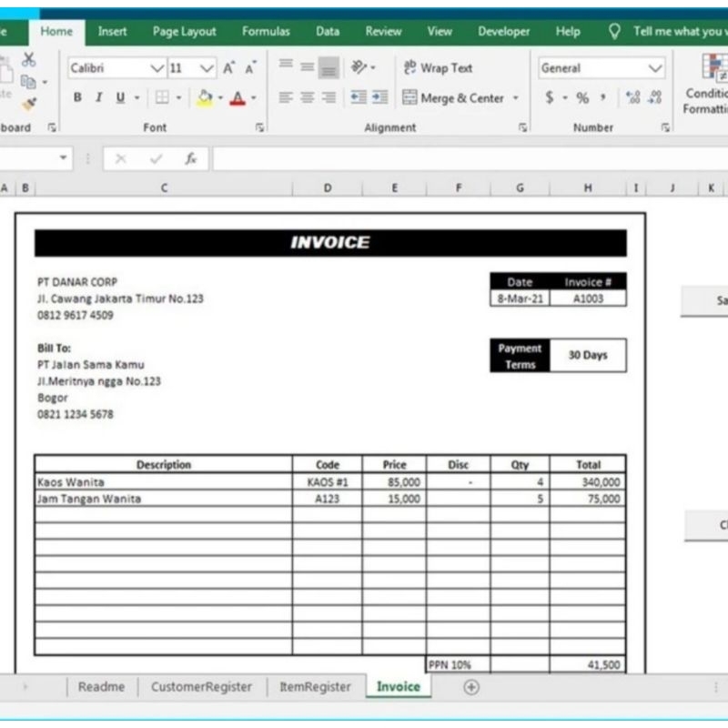Click the Insert Function fx icon
Viewport: 728px width, 728px height.
click(x=190, y=158)
